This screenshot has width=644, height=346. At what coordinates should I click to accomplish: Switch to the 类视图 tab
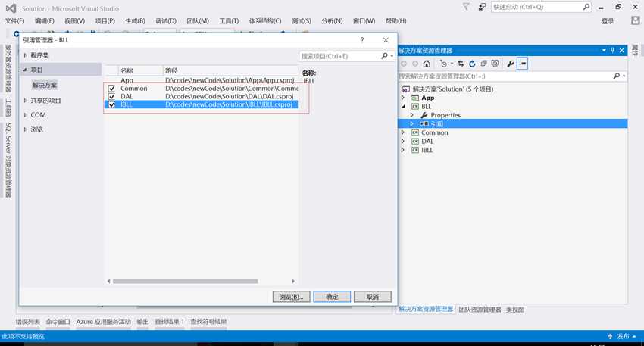pos(515,310)
